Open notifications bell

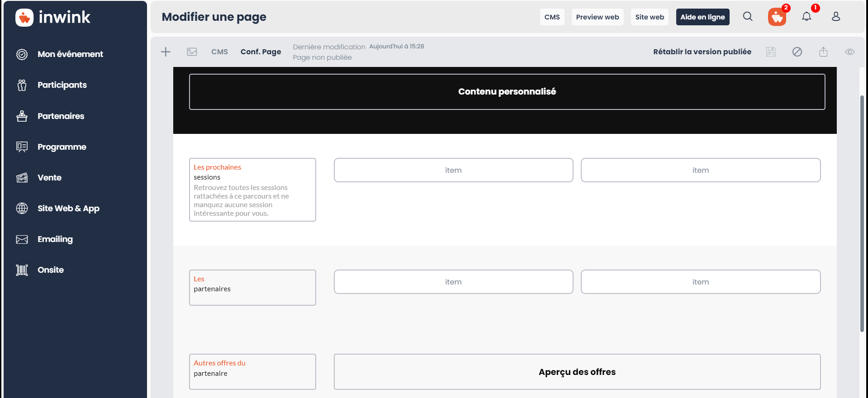[806, 17]
